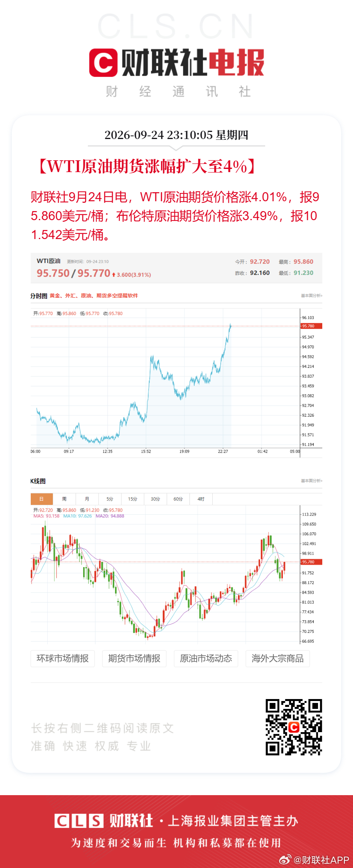Image resolution: width=353 pixels, height=868 pixels.
Task: Click the red 95.780 price tag on intraday chart
Action: (x=311, y=326)
